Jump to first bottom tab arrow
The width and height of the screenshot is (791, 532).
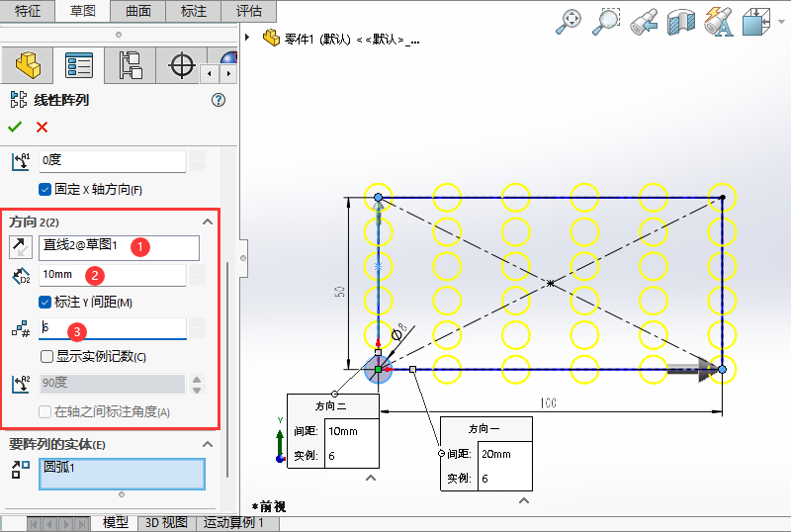(34, 524)
